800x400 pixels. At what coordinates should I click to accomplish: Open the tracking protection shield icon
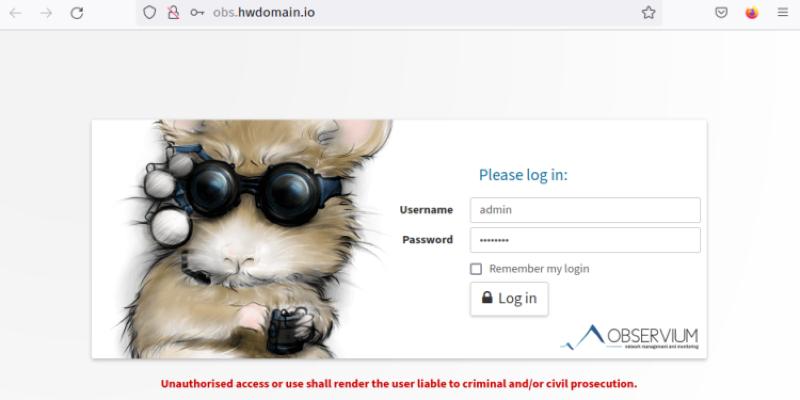click(149, 12)
